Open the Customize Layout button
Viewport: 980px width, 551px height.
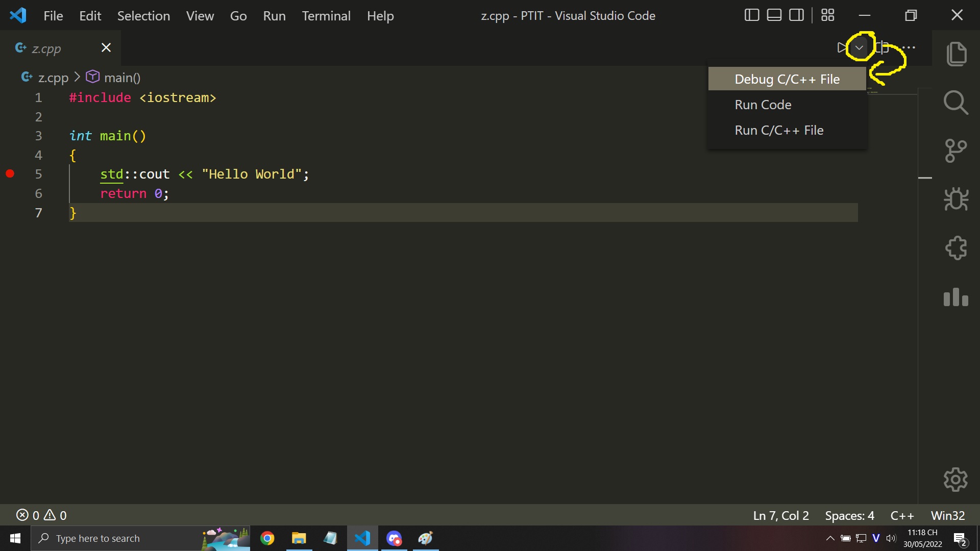(828, 15)
